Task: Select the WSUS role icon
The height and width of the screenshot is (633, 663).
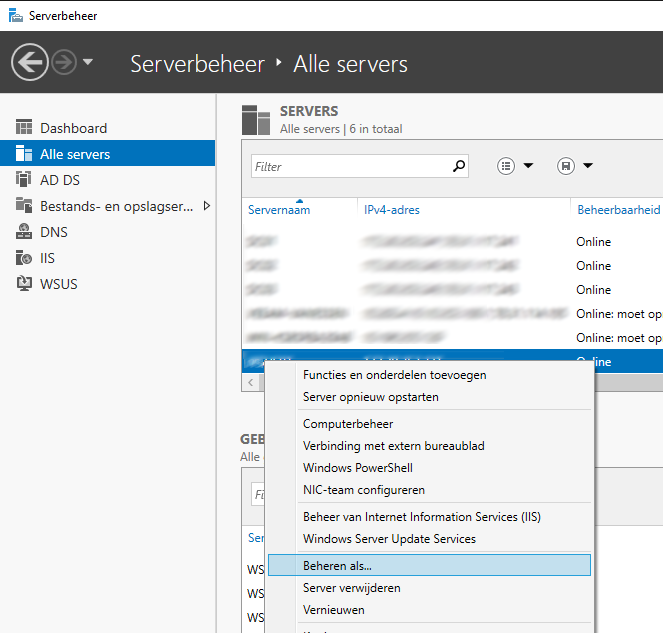Action: coord(25,284)
